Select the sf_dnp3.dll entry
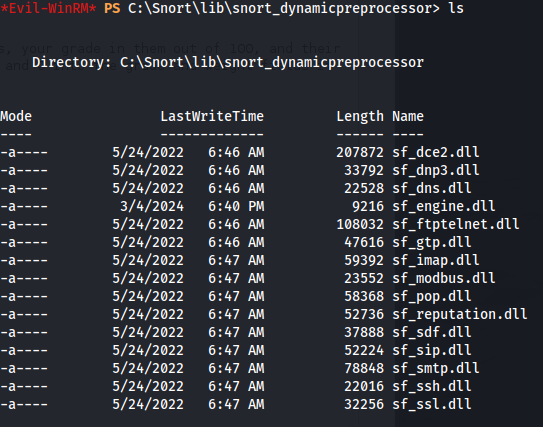 (435, 170)
